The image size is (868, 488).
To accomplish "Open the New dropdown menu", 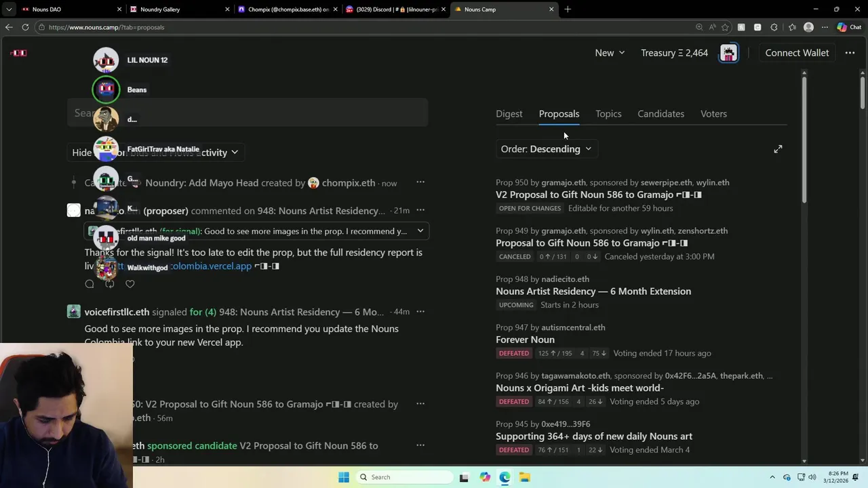I will click(x=610, y=53).
